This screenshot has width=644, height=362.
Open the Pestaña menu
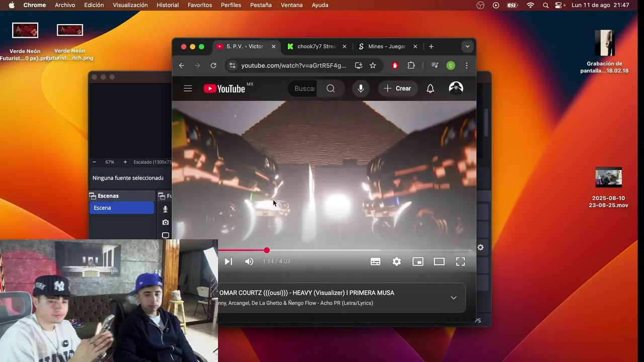pyautogui.click(x=261, y=5)
